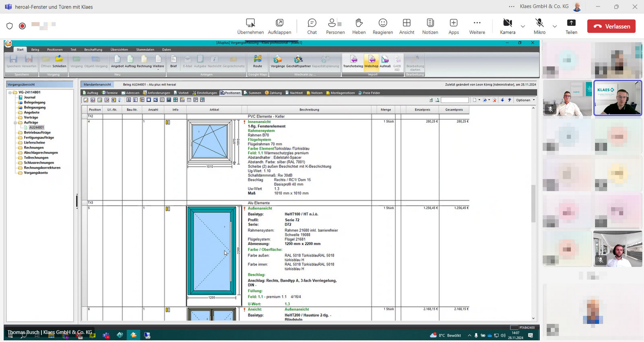Viewport: 644px width, 342px height.
Task: Click the 1-flg. Fensterelement drawing
Action: [209, 141]
